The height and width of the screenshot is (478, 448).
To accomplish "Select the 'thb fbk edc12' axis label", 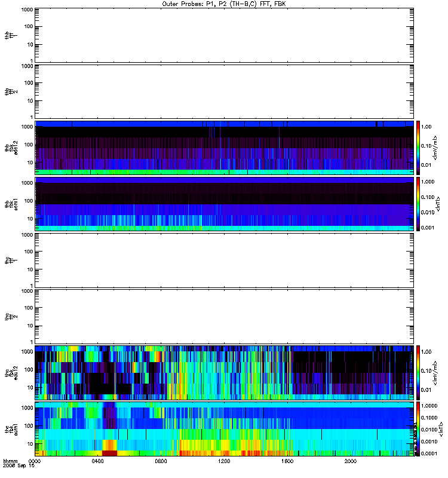I will coord(11,148).
